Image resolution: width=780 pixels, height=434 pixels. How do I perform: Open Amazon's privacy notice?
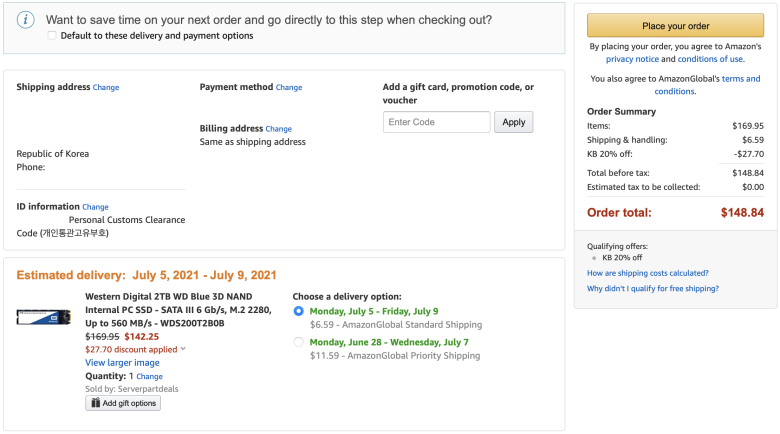pos(632,59)
